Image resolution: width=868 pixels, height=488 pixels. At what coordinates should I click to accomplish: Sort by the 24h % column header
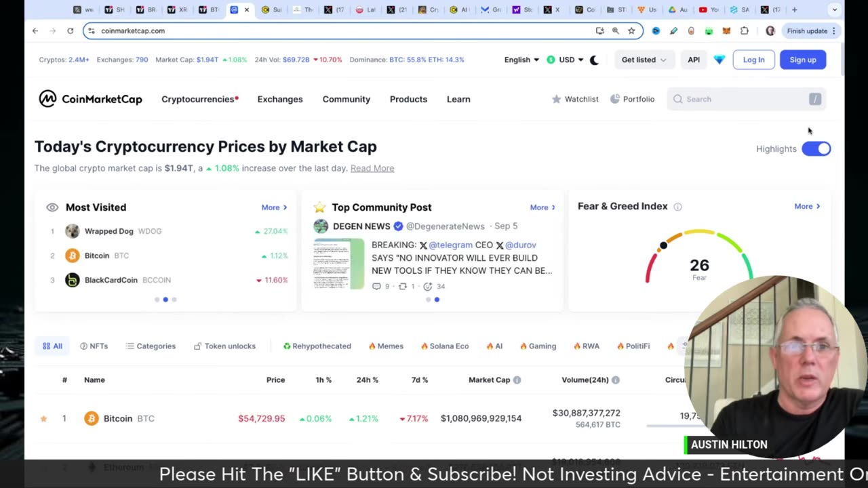pyautogui.click(x=367, y=380)
